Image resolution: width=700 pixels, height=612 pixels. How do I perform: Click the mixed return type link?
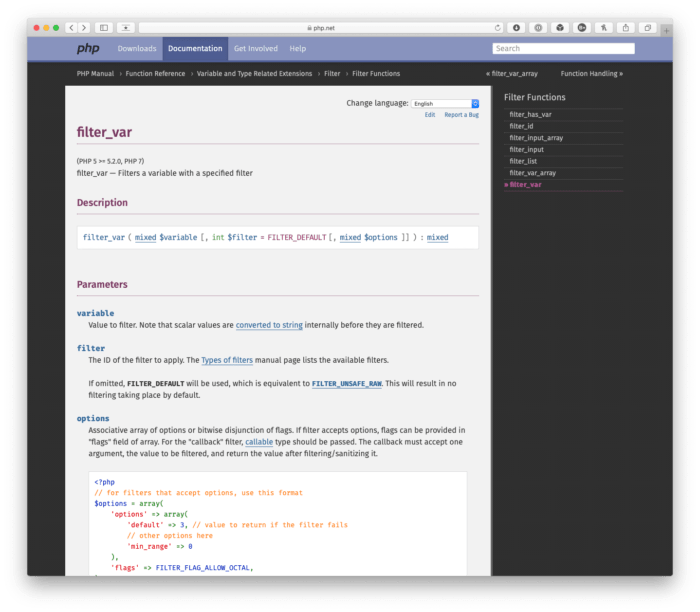click(437, 237)
